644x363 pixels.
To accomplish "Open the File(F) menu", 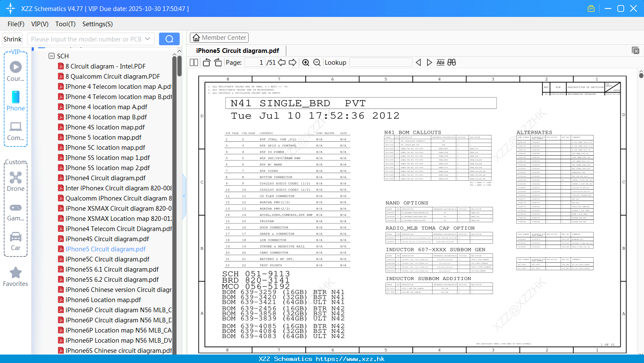I will [x=16, y=24].
